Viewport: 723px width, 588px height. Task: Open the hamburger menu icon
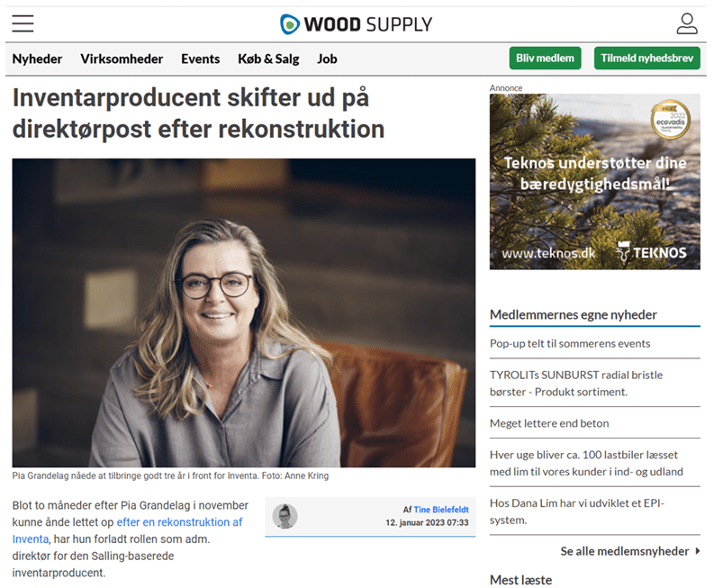coord(23,23)
